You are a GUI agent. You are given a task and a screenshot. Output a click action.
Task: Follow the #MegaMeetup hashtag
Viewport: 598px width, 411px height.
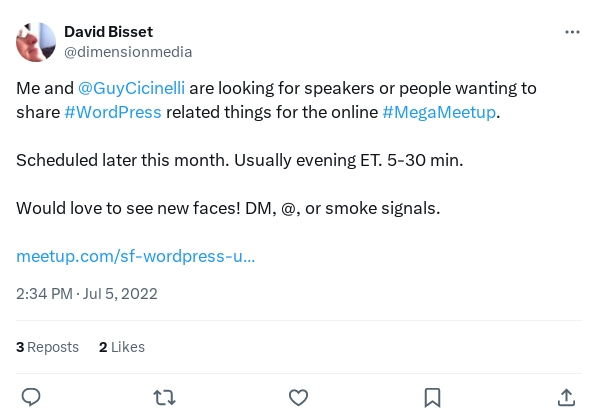439,112
